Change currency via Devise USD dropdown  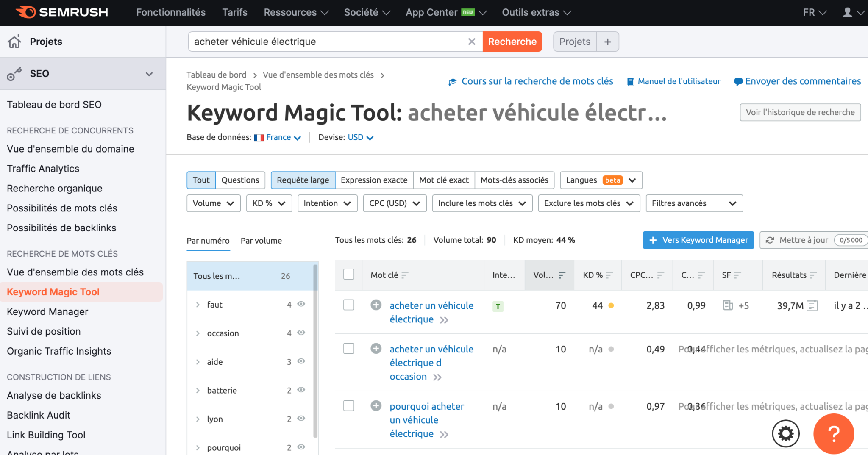click(360, 138)
